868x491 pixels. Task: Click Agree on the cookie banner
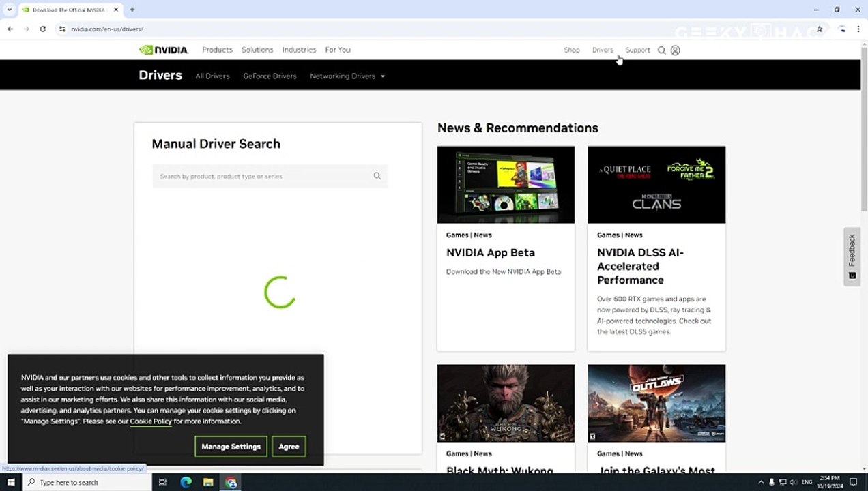(x=289, y=447)
